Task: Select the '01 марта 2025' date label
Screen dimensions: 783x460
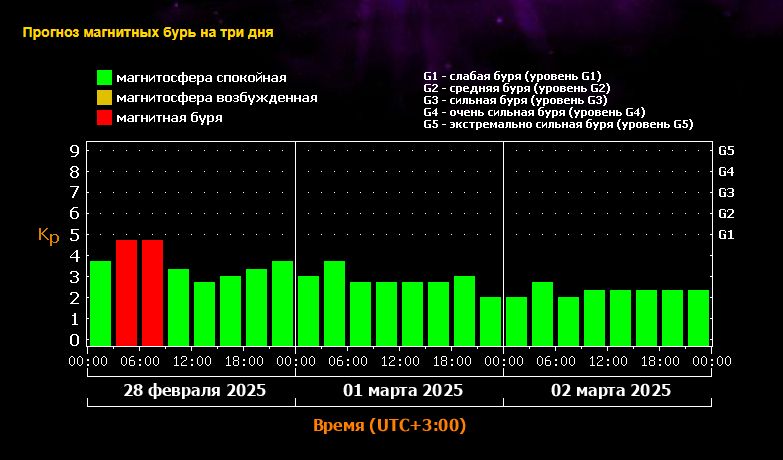Action: (x=399, y=390)
